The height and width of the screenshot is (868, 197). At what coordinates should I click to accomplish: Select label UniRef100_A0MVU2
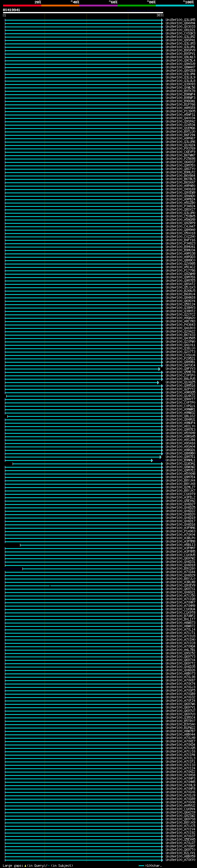[180, 806]
